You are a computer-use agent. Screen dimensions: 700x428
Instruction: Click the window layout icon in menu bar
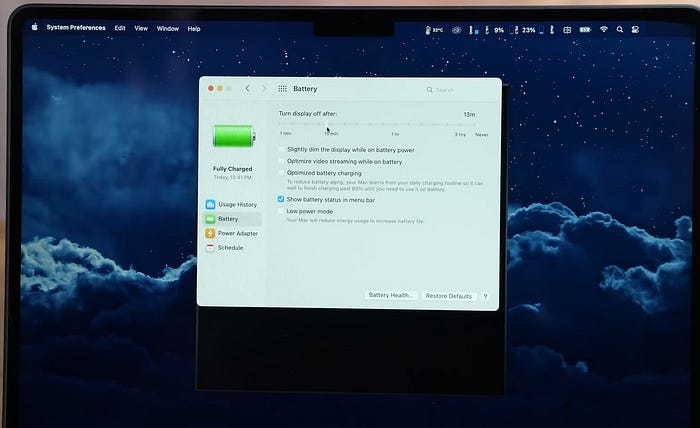point(567,30)
